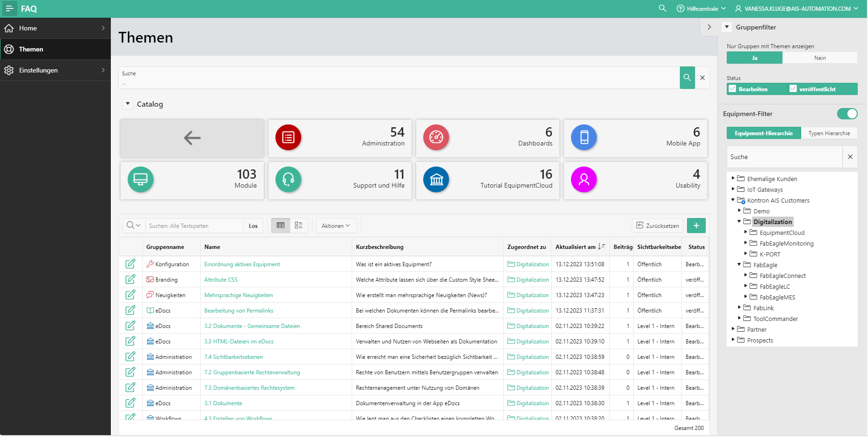Screen dimensions: 868x437
Task: Toggle the Equipment-Filter switch off
Action: pos(847,114)
